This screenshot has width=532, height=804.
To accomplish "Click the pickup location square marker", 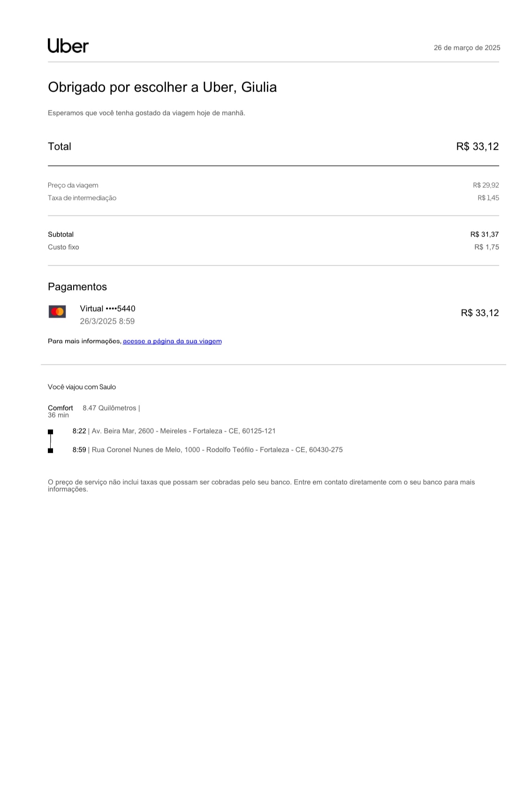I will point(51,432).
